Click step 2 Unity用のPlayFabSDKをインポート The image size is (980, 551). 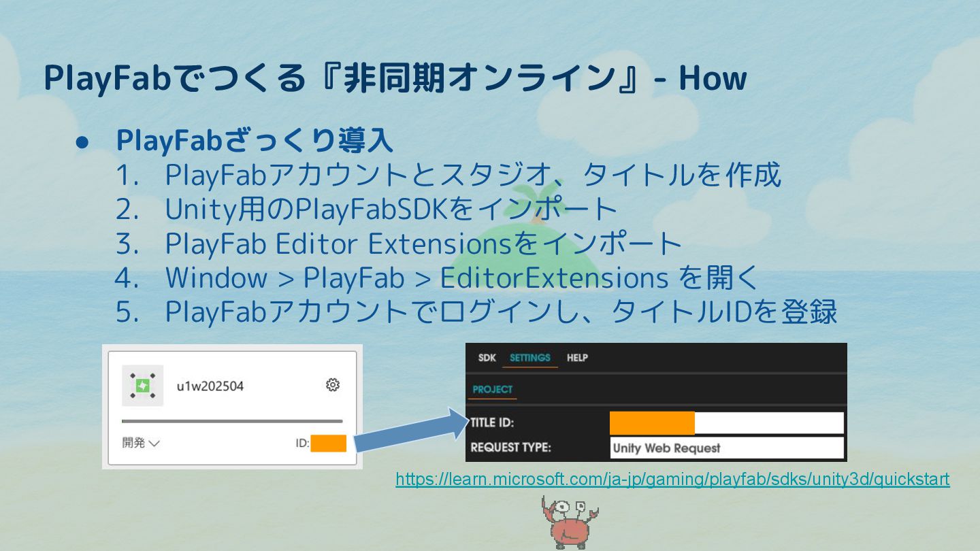pyautogui.click(x=391, y=210)
